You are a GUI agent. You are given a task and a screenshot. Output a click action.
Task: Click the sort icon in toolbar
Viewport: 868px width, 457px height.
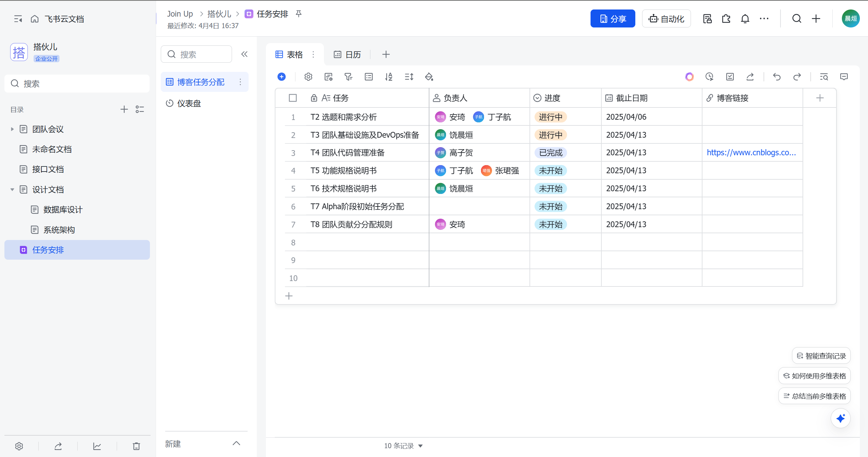tap(389, 77)
